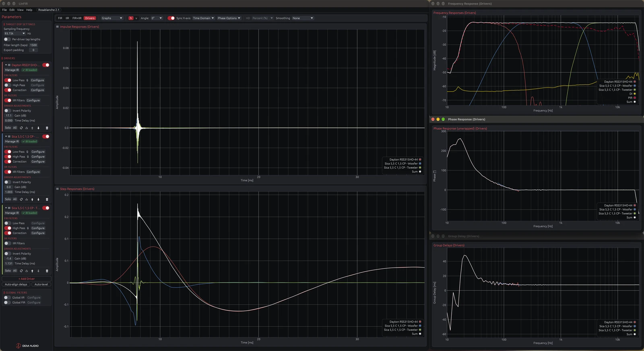The width and height of the screenshot is (644, 351).
Task: Open the File menu
Action: click(x=4, y=10)
